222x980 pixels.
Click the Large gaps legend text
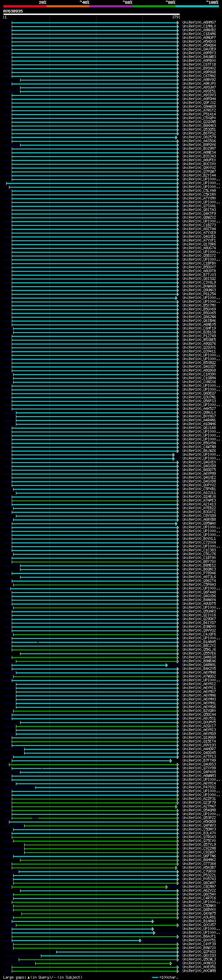pos(15,977)
